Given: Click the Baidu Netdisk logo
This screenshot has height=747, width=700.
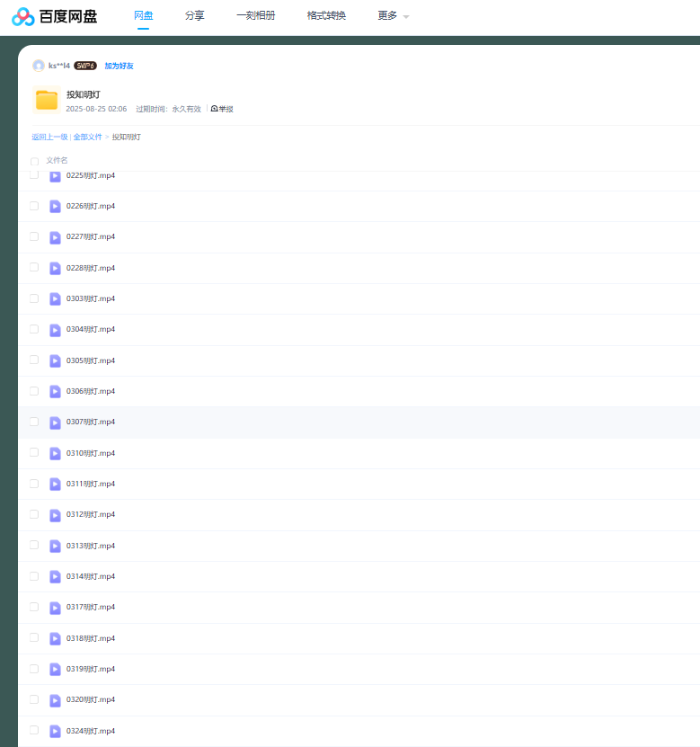Looking at the screenshot, I should tap(54, 16).
